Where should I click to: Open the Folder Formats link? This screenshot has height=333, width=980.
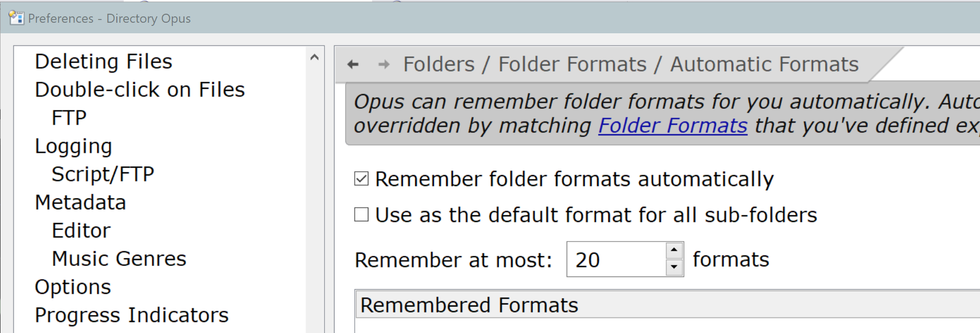tap(673, 126)
